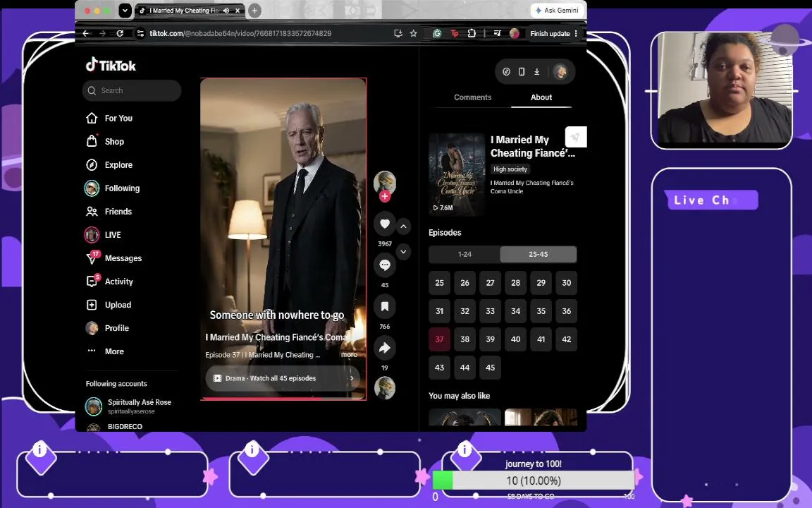This screenshot has width=812, height=508.
Task: Open the series cover thumbnail
Action: pos(456,174)
